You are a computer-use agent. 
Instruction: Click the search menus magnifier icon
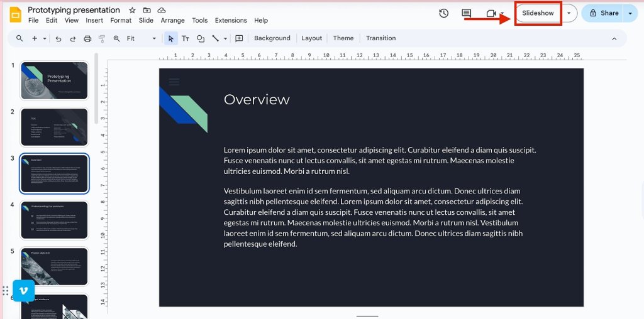tap(19, 38)
